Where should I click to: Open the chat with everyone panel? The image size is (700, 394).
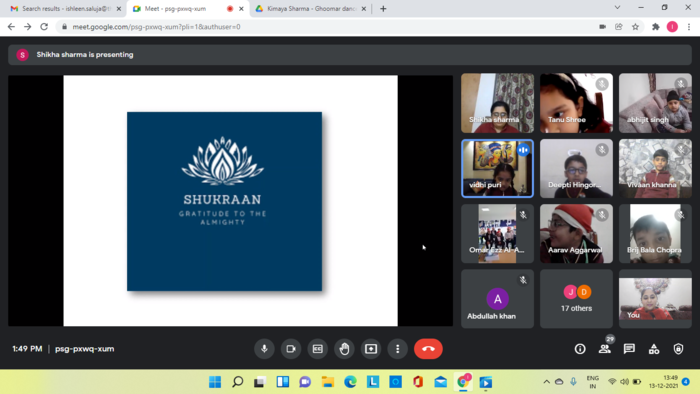(629, 349)
